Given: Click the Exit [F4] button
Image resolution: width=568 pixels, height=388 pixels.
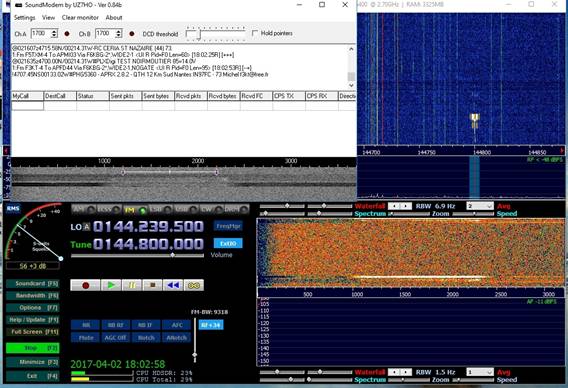Looking at the screenshot, I should (33, 376).
